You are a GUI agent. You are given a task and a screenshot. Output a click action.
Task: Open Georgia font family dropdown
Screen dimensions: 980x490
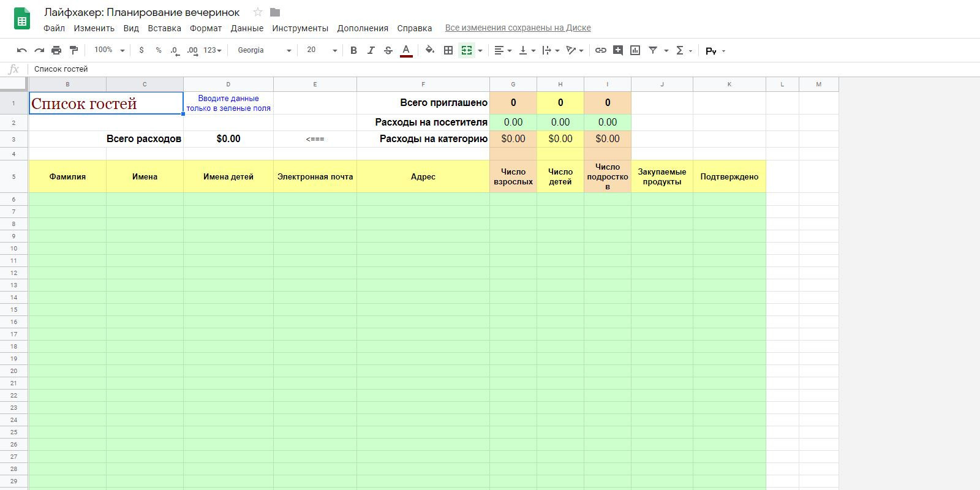point(264,50)
